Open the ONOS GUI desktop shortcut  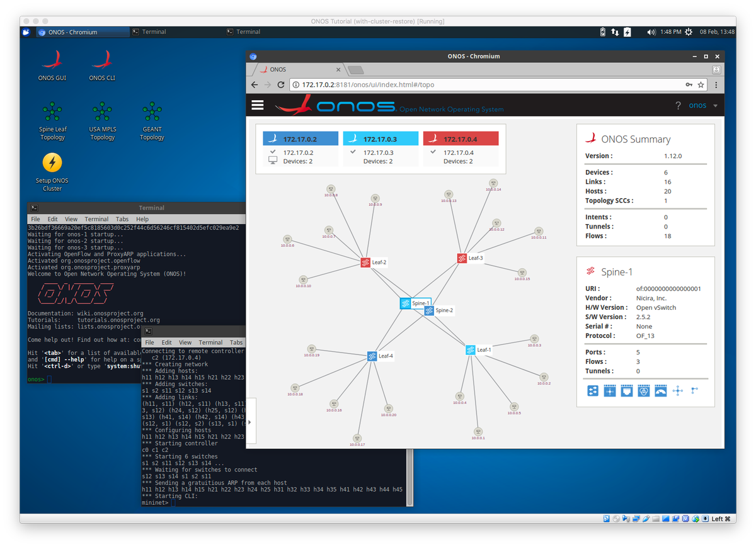52,66
